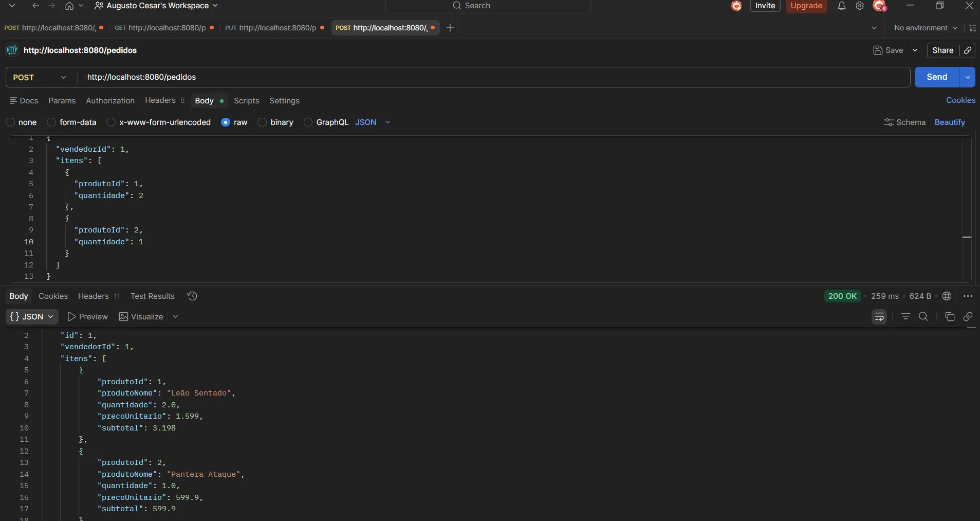Viewport: 980px width, 521px height.
Task: Open response history clock icon
Action: [x=192, y=296]
